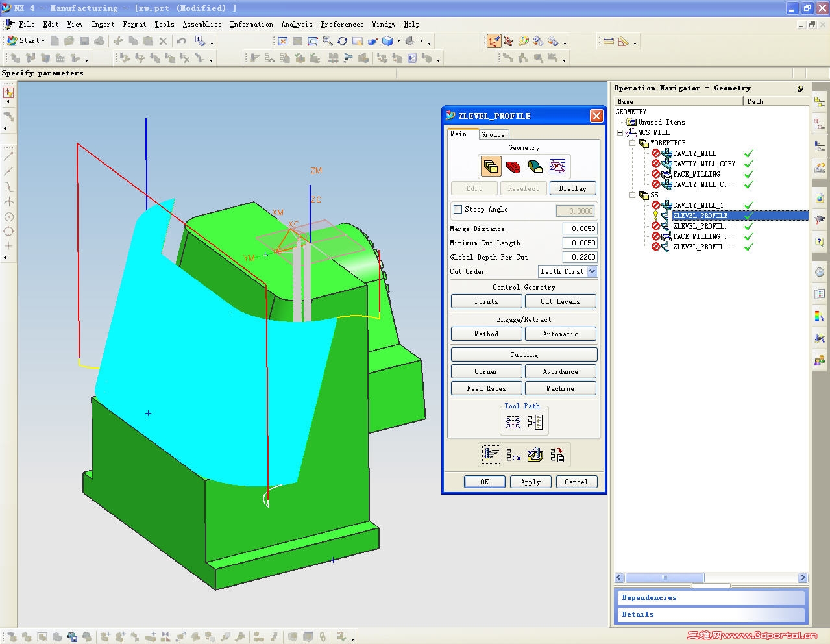
Task: Select the Part geometry icon
Action: (491, 166)
